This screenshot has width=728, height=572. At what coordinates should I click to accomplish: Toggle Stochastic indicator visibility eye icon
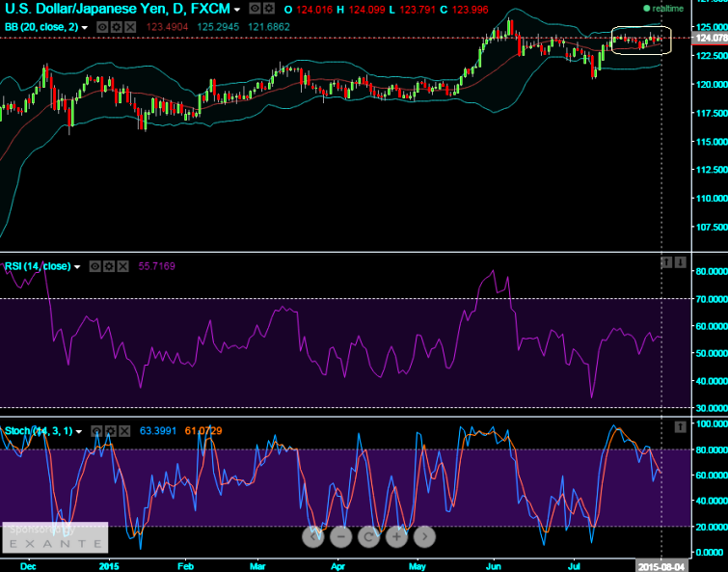[x=96, y=431]
